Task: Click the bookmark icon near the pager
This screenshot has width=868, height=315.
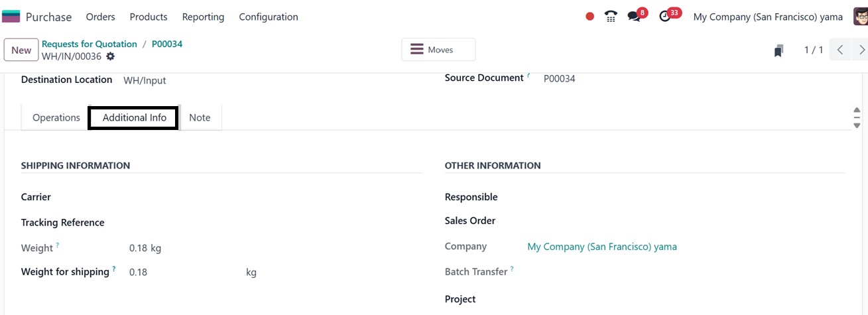Action: (779, 50)
